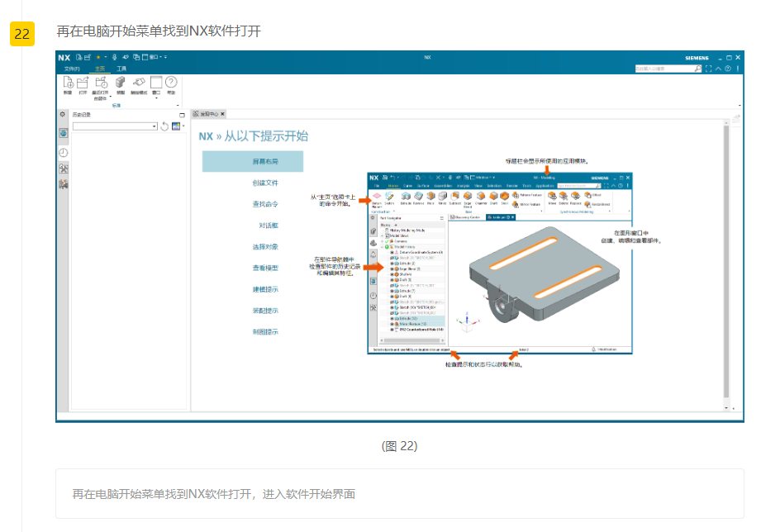Click the 查看模型 link
This screenshot has height=532, width=761.
click(x=265, y=268)
